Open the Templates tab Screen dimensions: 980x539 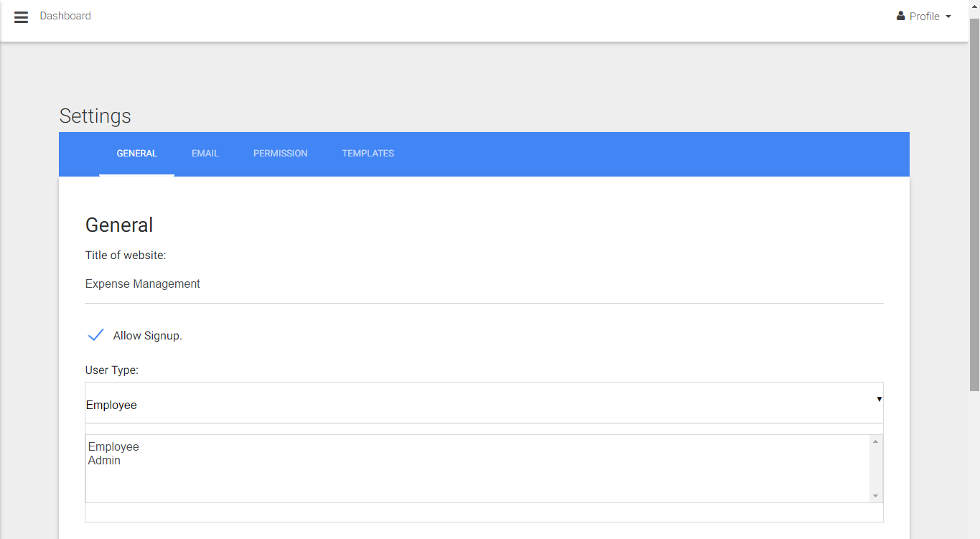(368, 154)
